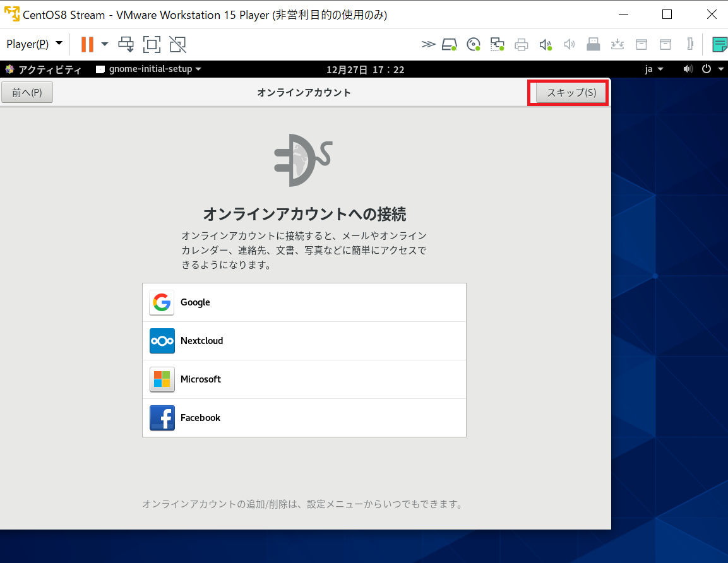Click the CD/DVD drive device icon
This screenshot has height=563, width=728.
[474, 45]
